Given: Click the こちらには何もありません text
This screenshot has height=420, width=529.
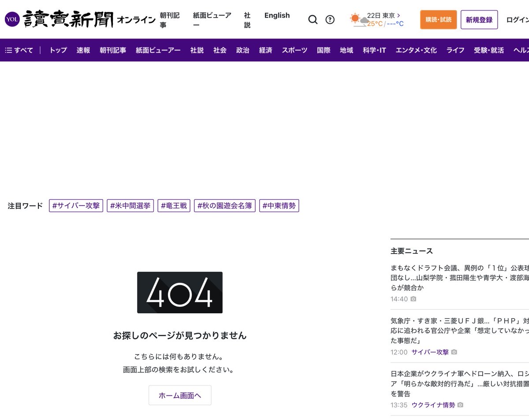Looking at the screenshot, I should click(180, 356).
